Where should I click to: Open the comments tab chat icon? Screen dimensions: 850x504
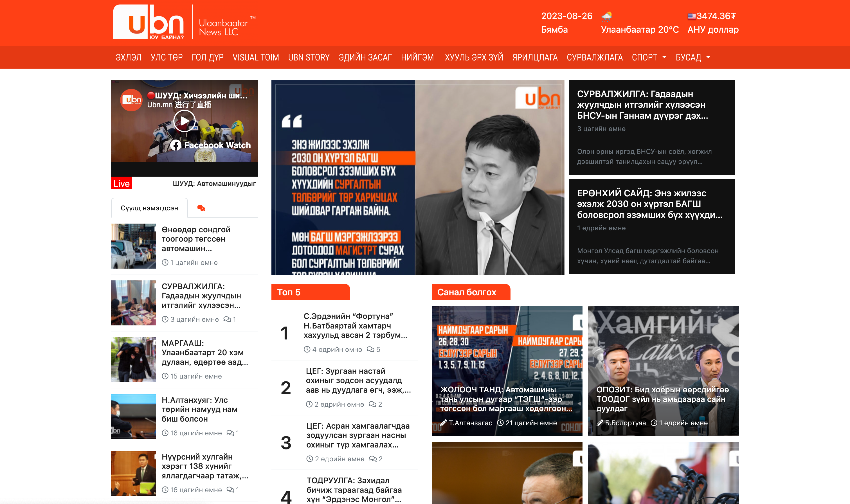[201, 208]
